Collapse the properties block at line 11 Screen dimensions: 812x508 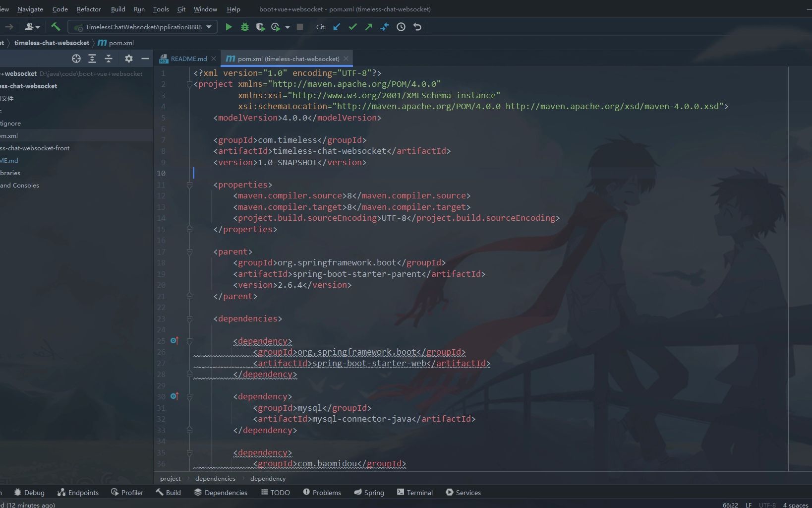tap(189, 185)
